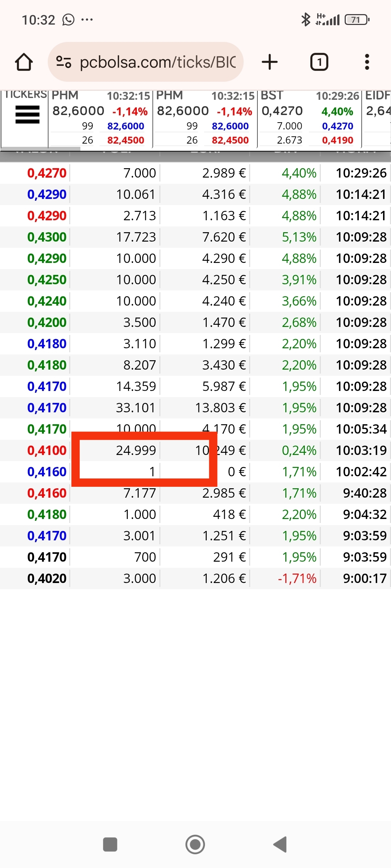Open the tab switcher showing 1 tab
This screenshot has width=391, height=868.
[319, 62]
